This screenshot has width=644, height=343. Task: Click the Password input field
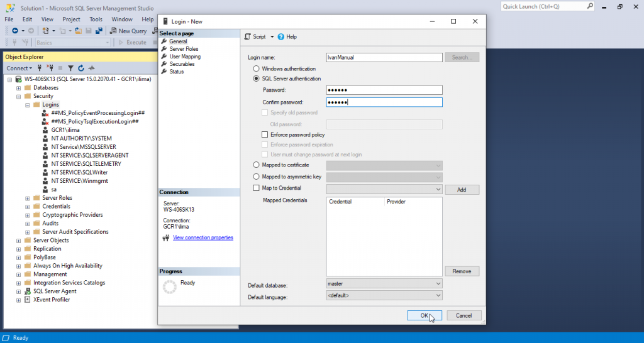[384, 90]
